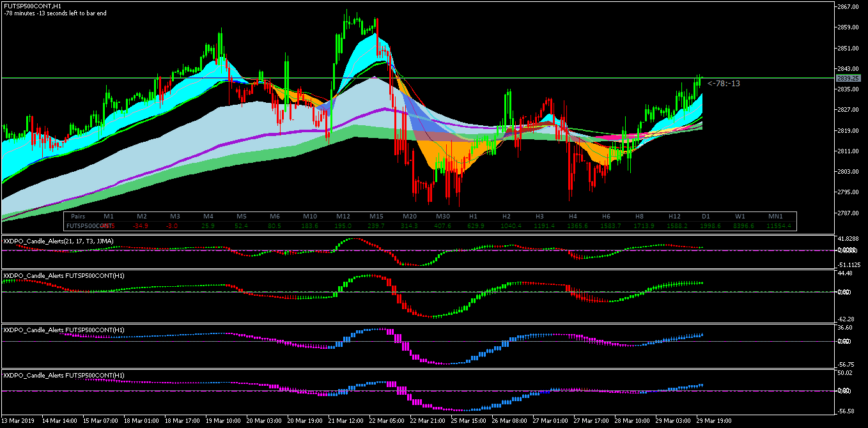Click the 52.4 value under M5
The width and height of the screenshot is (868, 428).
click(241, 225)
